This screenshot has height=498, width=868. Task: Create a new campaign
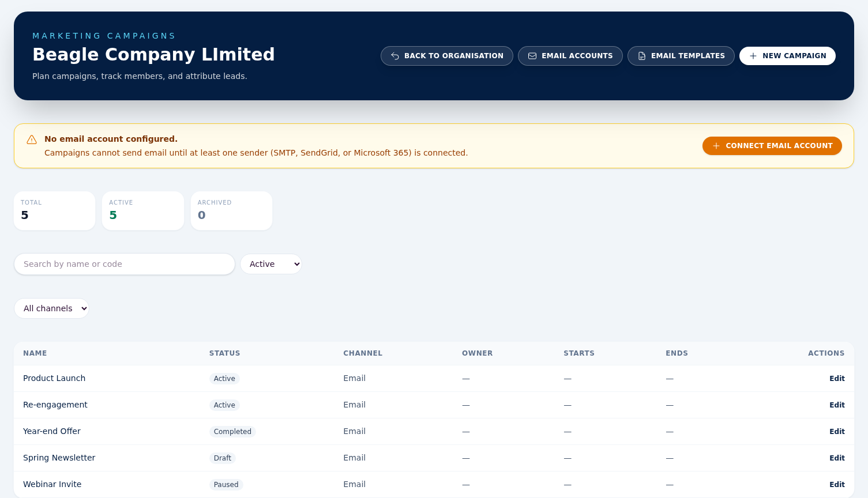click(787, 56)
